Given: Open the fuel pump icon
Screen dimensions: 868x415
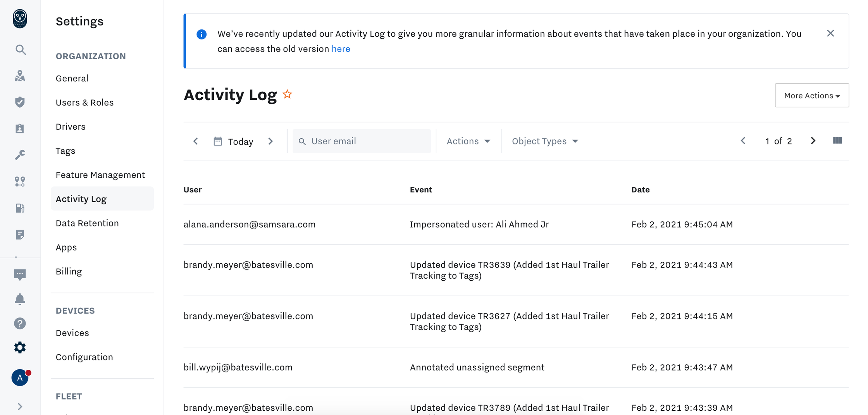Looking at the screenshot, I should (x=20, y=208).
